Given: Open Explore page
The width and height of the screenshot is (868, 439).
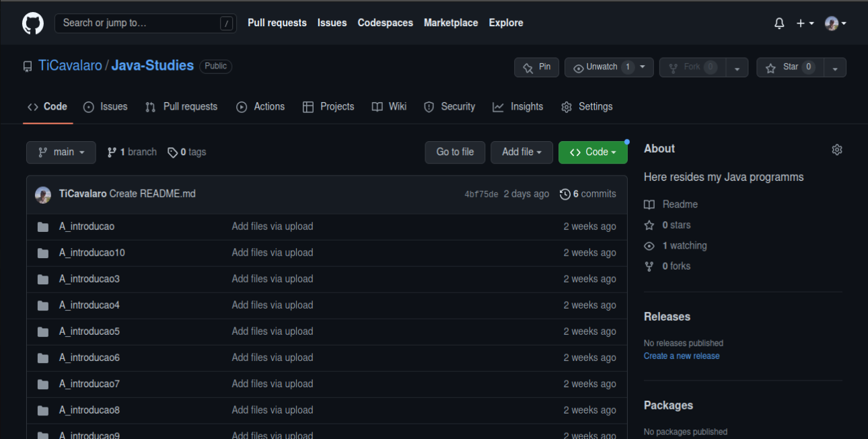Looking at the screenshot, I should (506, 23).
